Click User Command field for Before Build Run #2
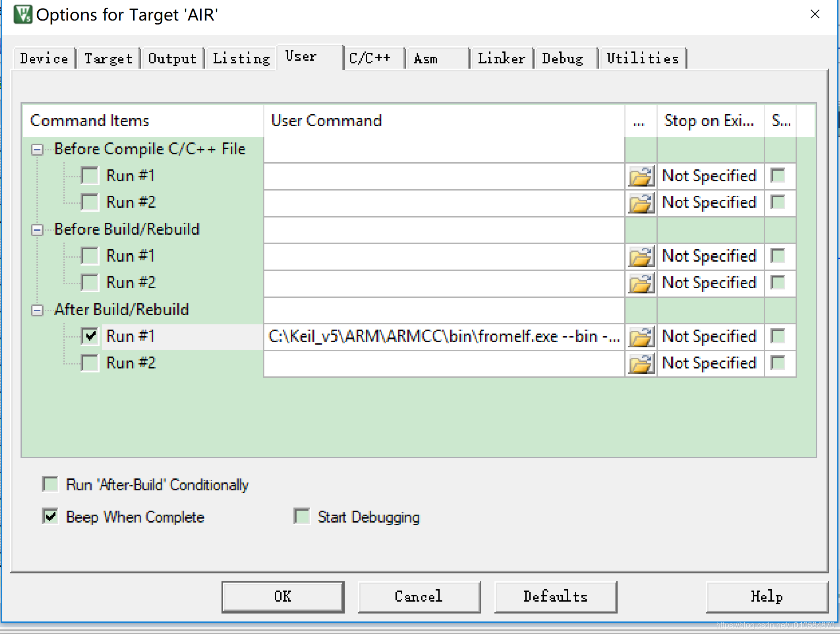The image size is (840, 635). point(444,283)
